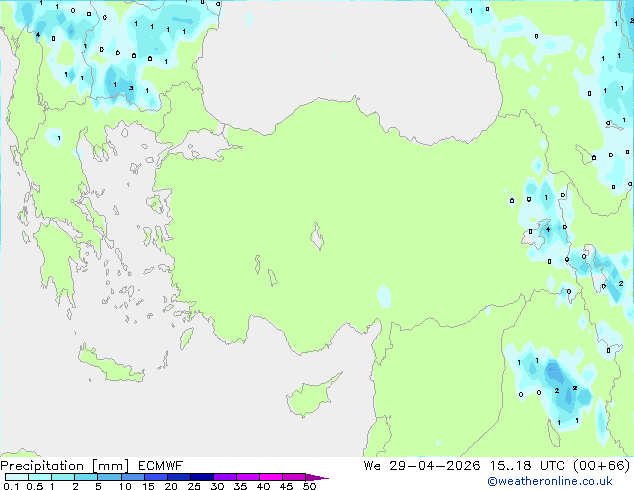Pick the legend swatch between 45 and 50

coord(294,477)
